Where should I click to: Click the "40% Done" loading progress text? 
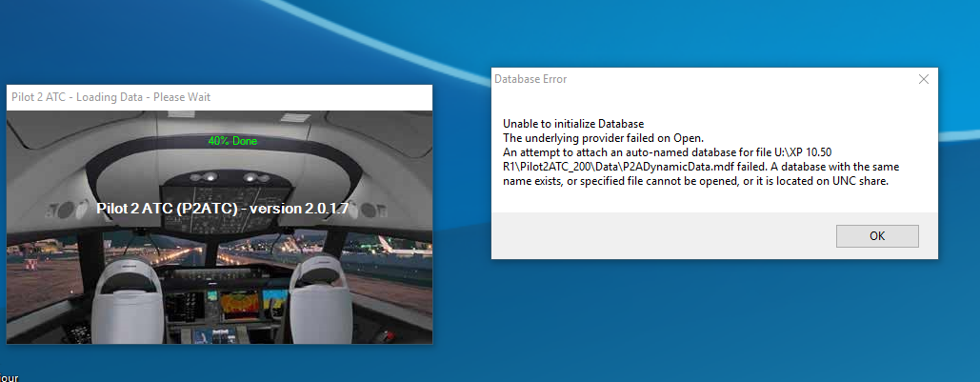(232, 141)
